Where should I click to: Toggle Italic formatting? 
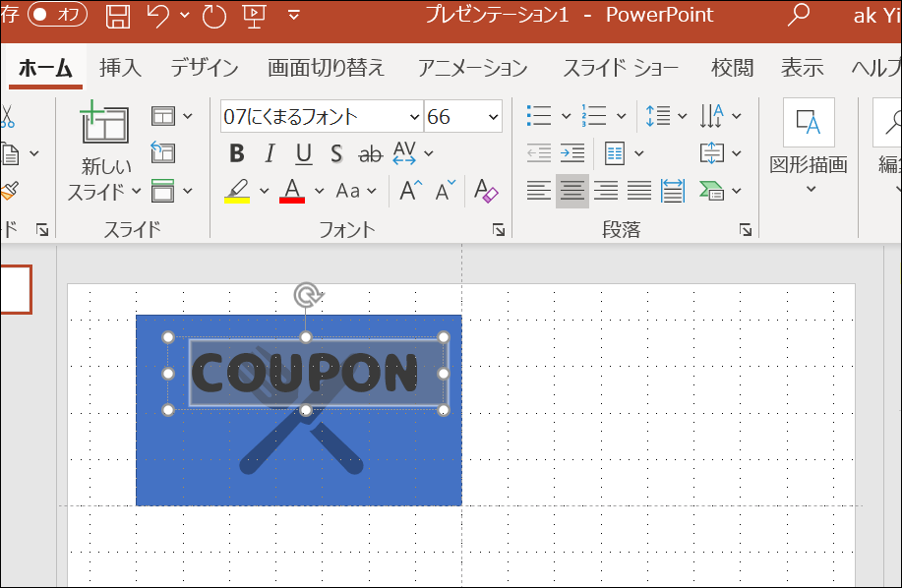coord(270,153)
